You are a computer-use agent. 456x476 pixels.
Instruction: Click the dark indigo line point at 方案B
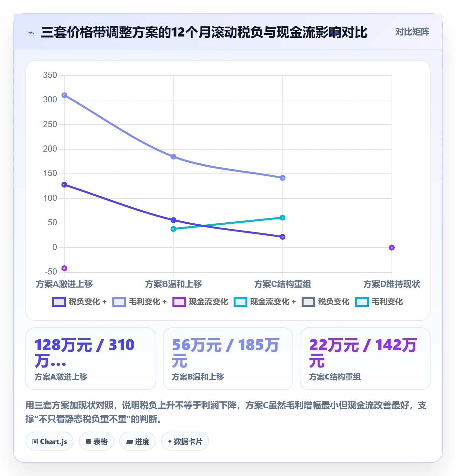click(173, 220)
